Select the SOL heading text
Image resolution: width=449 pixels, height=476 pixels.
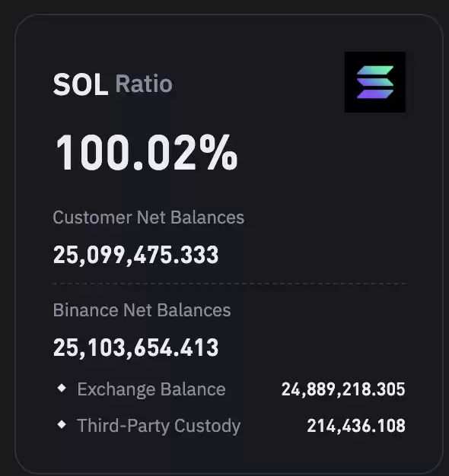point(81,84)
